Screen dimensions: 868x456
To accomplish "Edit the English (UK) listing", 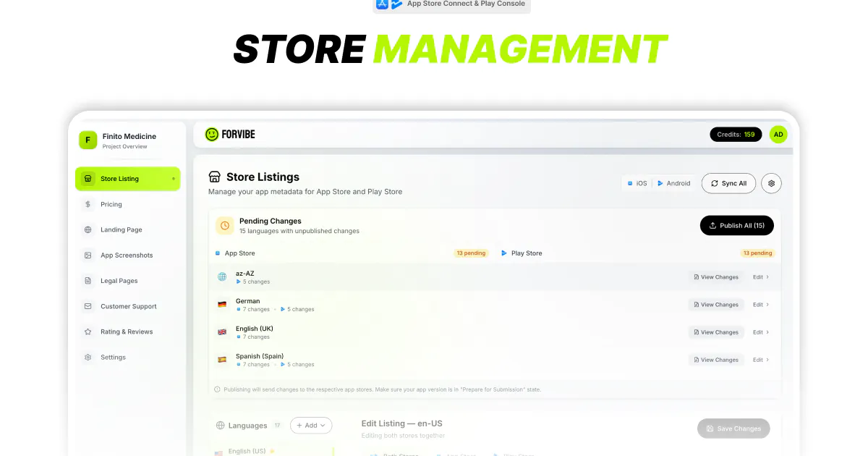I will 761,332.
